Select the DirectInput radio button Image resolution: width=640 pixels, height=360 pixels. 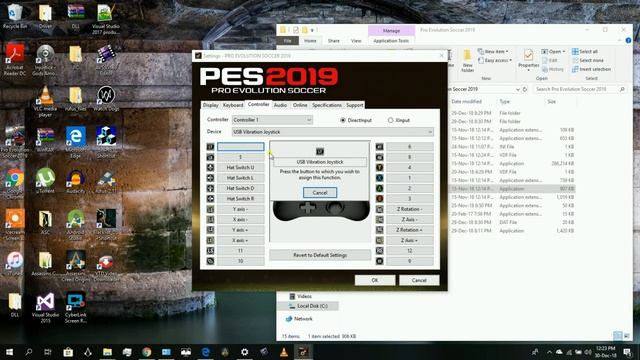tap(343, 120)
